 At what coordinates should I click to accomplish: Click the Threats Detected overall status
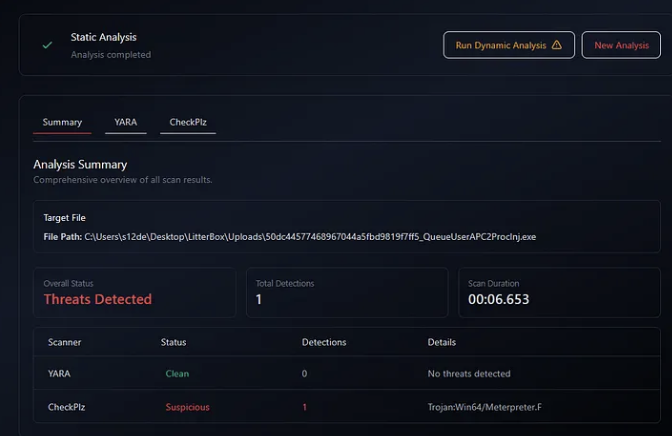98,299
